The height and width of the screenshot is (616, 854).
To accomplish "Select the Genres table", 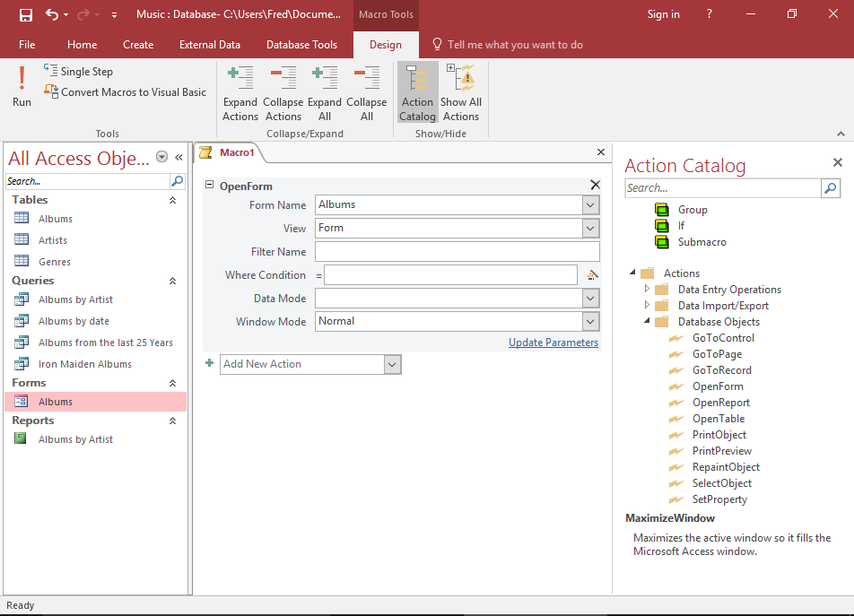I will click(55, 262).
